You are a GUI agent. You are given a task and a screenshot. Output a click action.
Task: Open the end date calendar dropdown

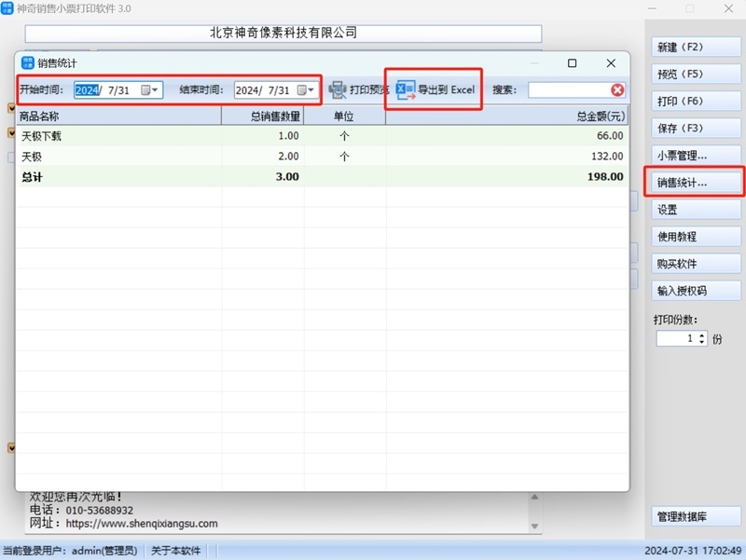(306, 89)
